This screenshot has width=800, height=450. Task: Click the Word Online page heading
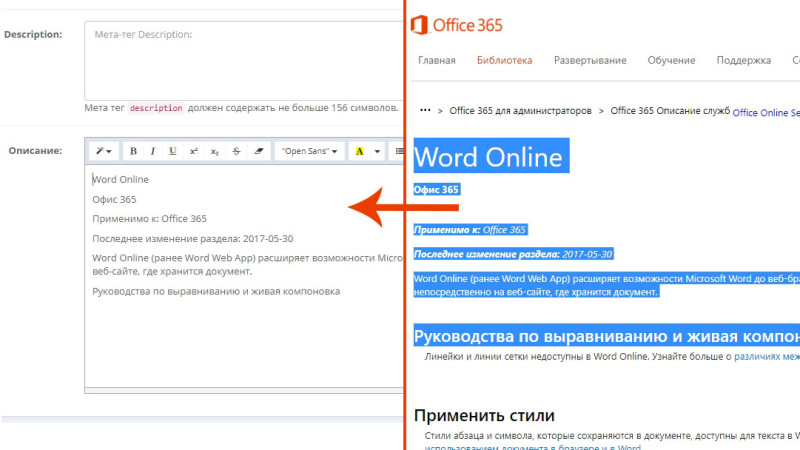click(x=491, y=156)
